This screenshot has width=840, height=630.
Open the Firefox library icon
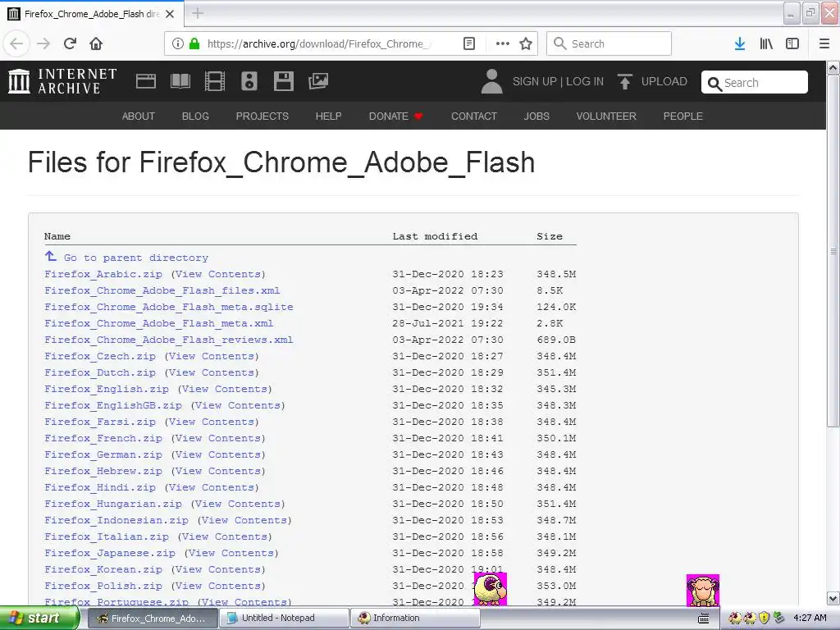pos(766,43)
